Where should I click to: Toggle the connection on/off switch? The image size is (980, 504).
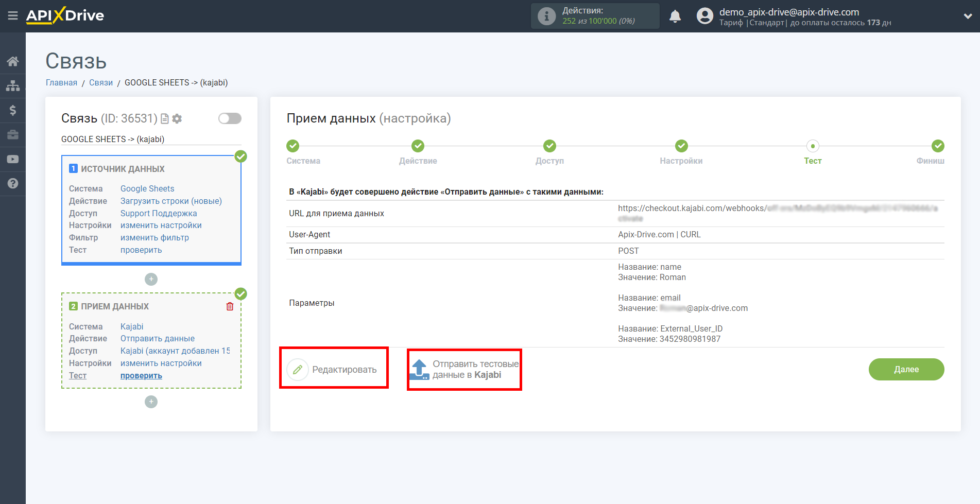[230, 118]
